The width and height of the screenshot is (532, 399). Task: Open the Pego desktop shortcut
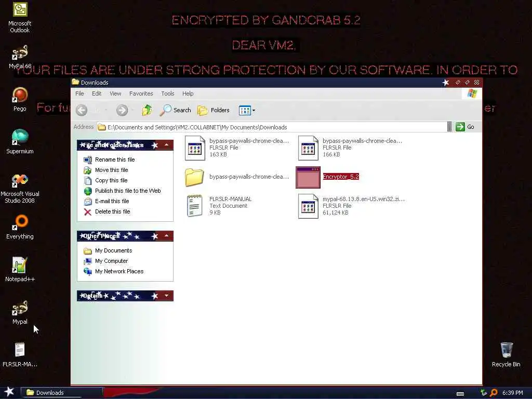(20, 99)
